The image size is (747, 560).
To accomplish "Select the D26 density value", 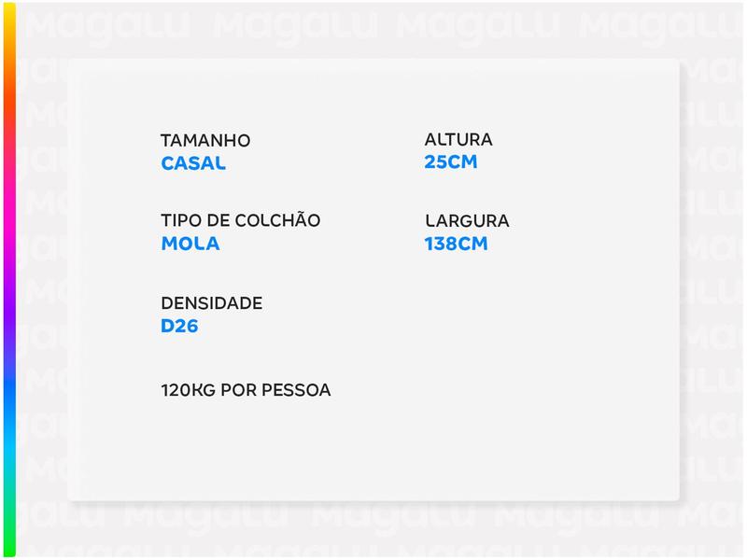I will point(179,327).
